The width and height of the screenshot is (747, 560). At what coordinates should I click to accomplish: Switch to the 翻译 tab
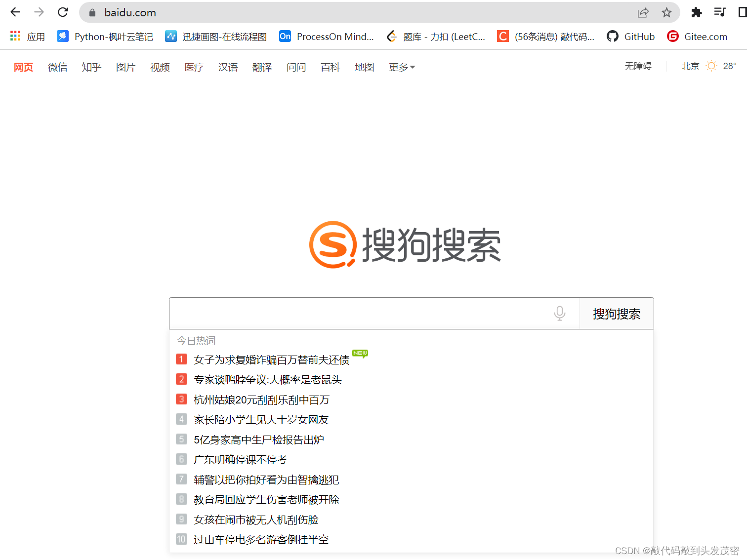click(262, 67)
